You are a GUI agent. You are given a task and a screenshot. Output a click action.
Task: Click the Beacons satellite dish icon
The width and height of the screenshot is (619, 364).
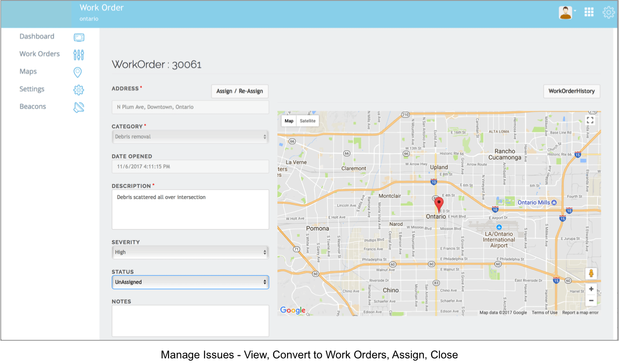(79, 107)
